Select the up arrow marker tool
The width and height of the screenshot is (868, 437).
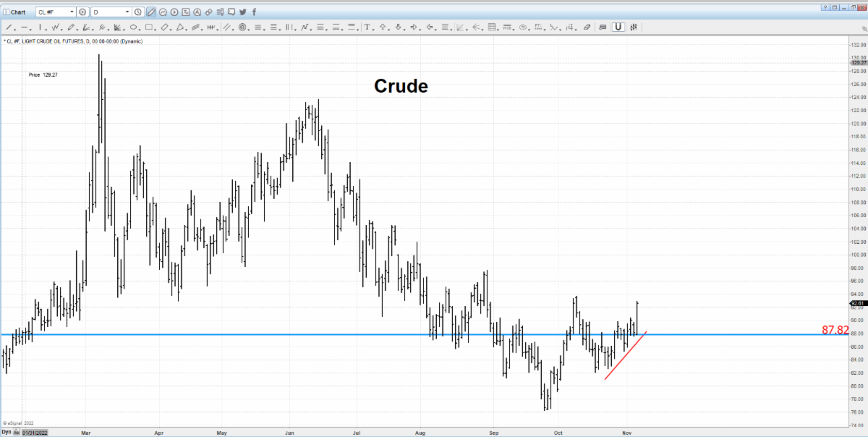pyautogui.click(x=383, y=27)
